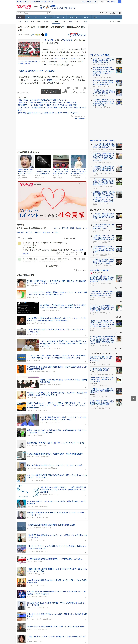Toggle the コメント非表示 checkbox
This screenshot has height=644, width=138.
[75, 270]
